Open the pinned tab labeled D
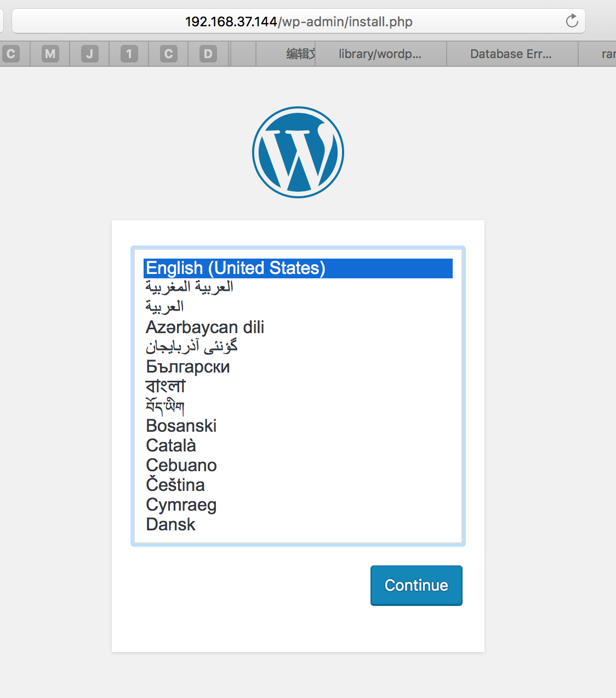Screen dimensions: 616x698 (x=208, y=54)
